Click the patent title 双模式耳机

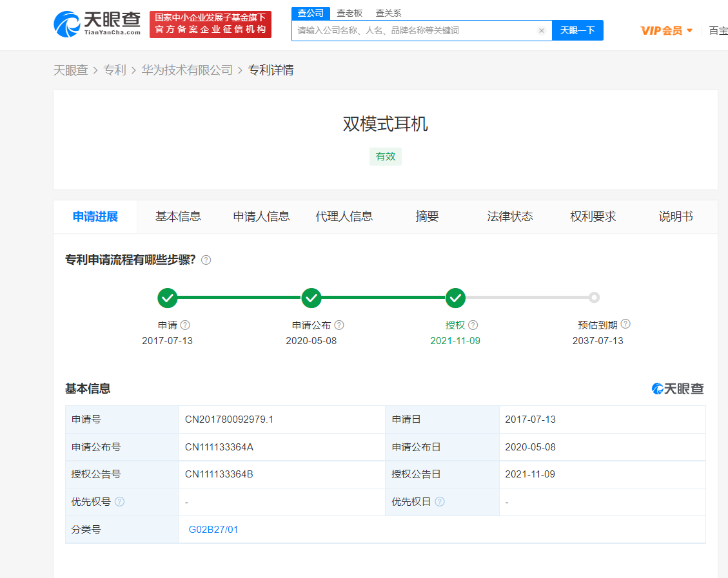(x=386, y=124)
